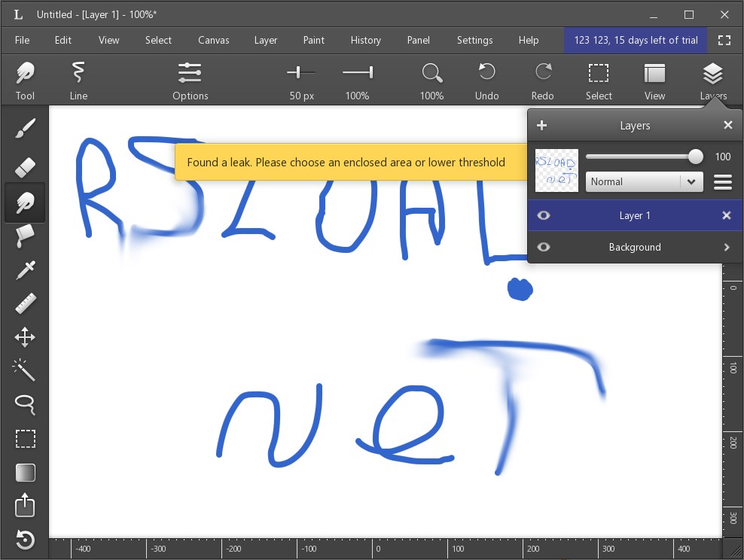This screenshot has height=560, width=744.
Task: Adjust the 100% brush opacity control
Action: 357,81
